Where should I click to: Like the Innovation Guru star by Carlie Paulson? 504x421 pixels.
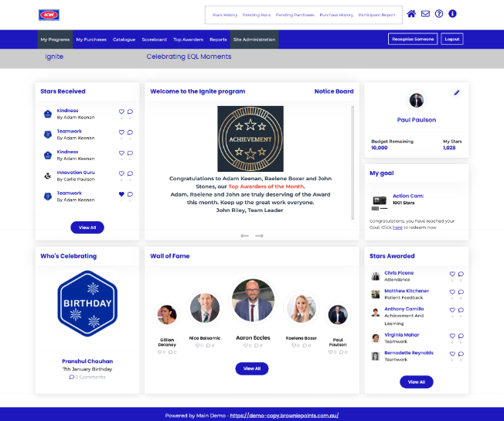pos(121,173)
